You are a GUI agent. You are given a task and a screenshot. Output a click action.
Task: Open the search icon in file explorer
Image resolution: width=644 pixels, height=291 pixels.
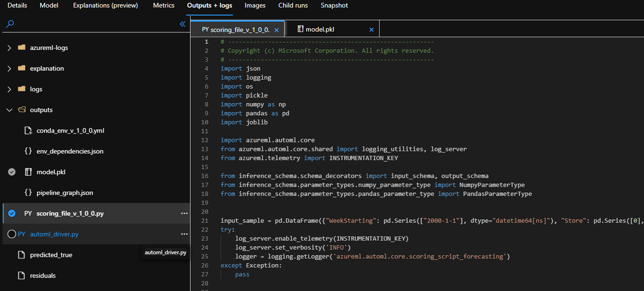pos(10,23)
